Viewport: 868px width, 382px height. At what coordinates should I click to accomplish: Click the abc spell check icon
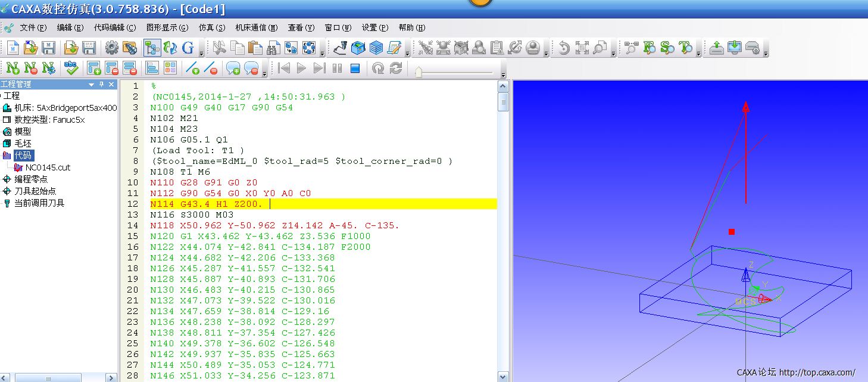tap(71, 68)
